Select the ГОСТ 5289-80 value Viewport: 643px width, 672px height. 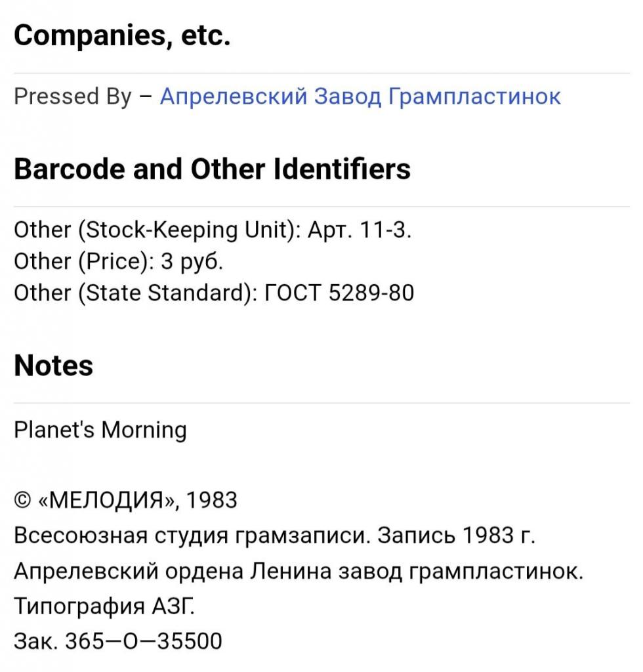(339, 293)
